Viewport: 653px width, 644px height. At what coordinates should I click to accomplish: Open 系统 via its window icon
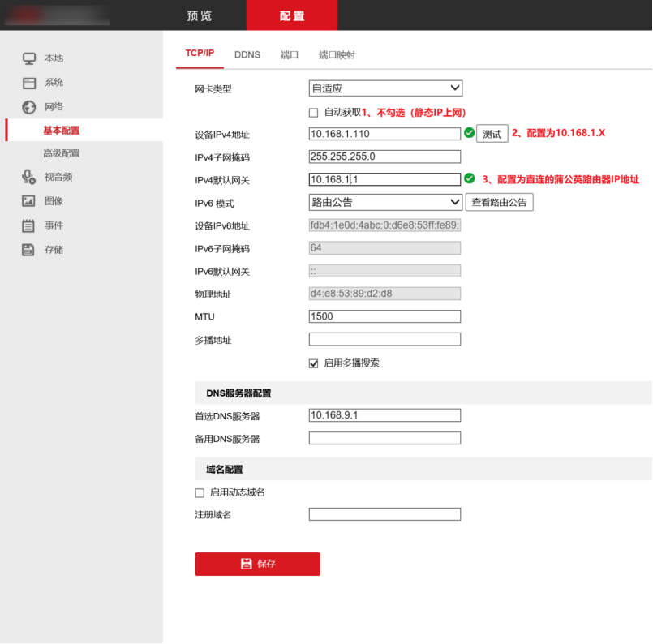(29, 83)
